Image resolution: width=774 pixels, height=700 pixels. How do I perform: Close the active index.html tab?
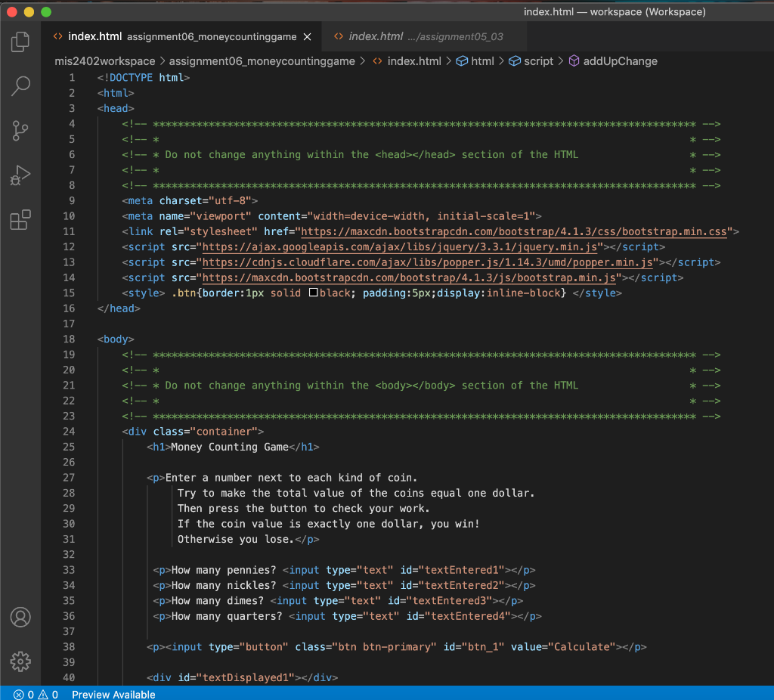coord(307,36)
